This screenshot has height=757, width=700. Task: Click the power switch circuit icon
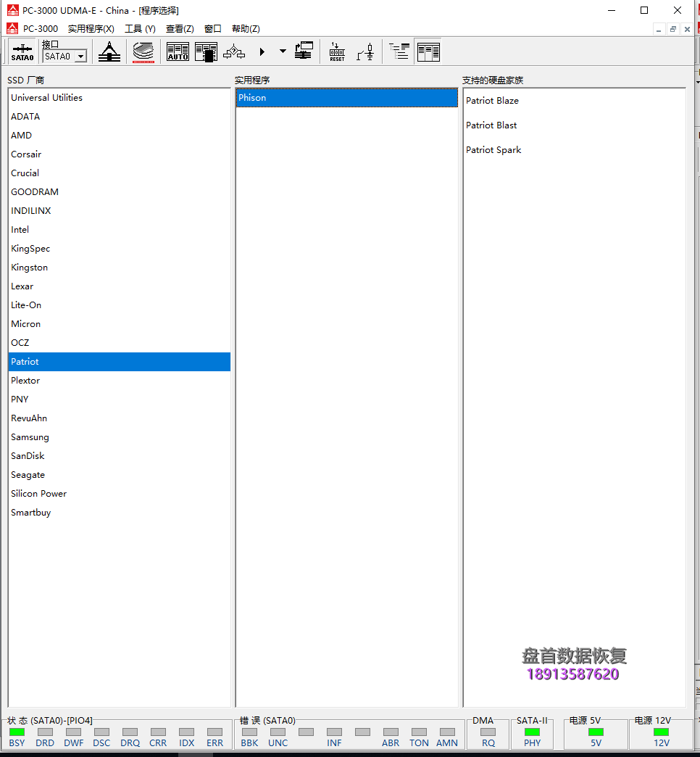click(x=366, y=51)
